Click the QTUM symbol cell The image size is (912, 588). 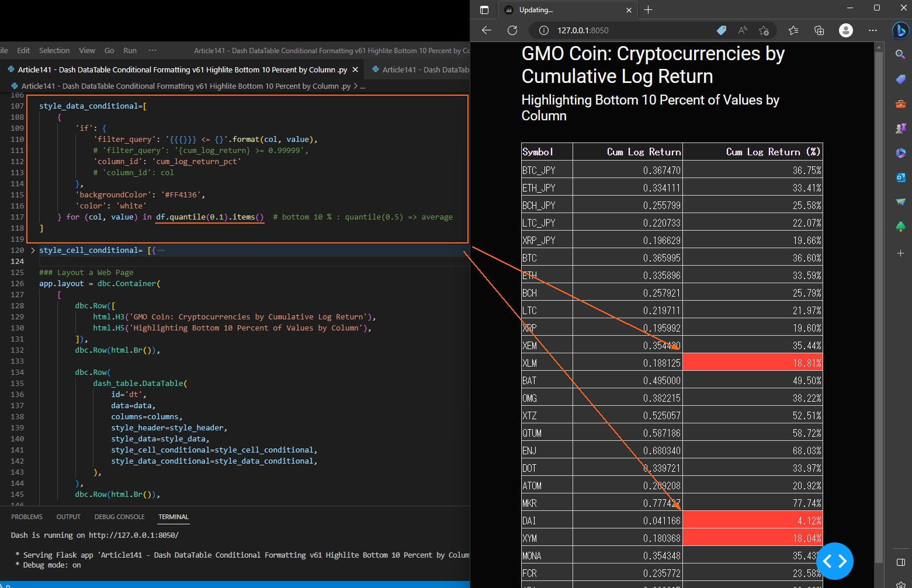[x=547, y=433]
